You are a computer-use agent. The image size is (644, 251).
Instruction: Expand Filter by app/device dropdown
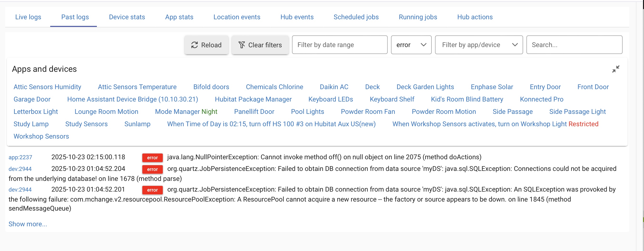click(x=479, y=45)
